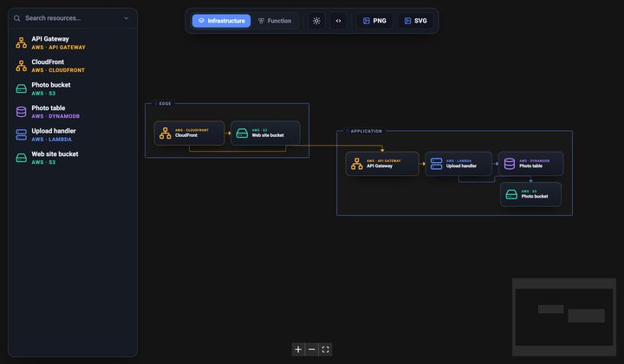The height and width of the screenshot is (364, 624).
Task: Click the Photo bucket node's drive icon
Action: (511, 194)
